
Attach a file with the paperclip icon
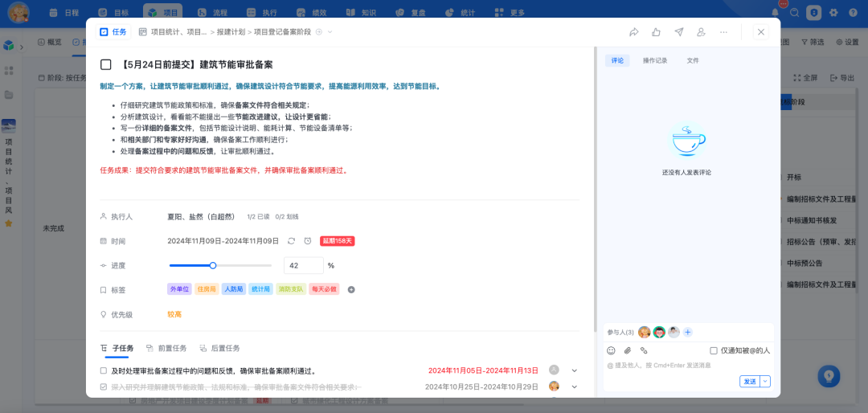coord(627,350)
